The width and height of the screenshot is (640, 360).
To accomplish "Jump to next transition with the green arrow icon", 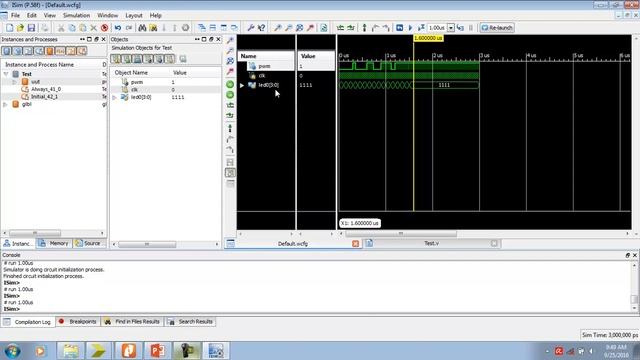I will [x=351, y=28].
